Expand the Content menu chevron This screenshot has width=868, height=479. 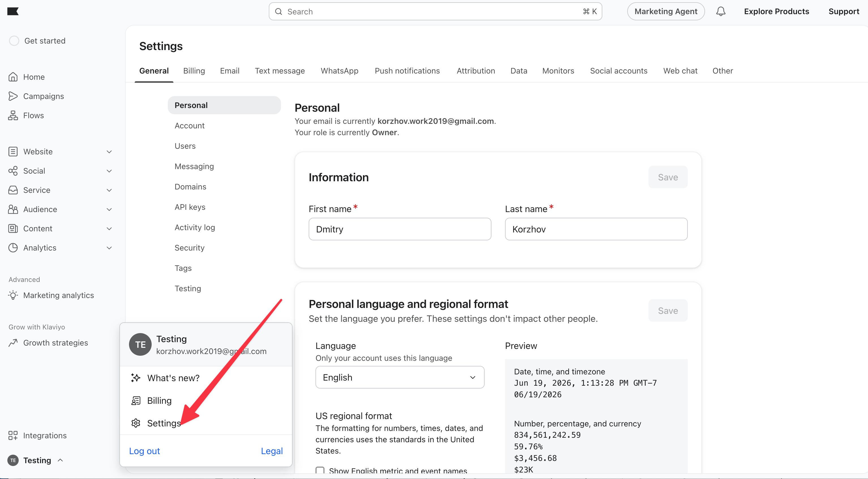pyautogui.click(x=109, y=228)
